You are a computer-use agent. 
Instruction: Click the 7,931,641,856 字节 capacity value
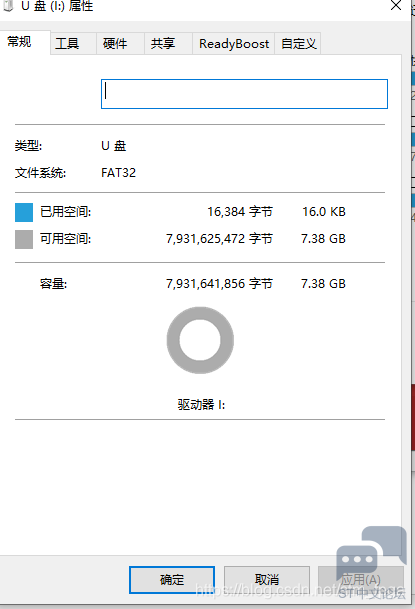pos(219,284)
